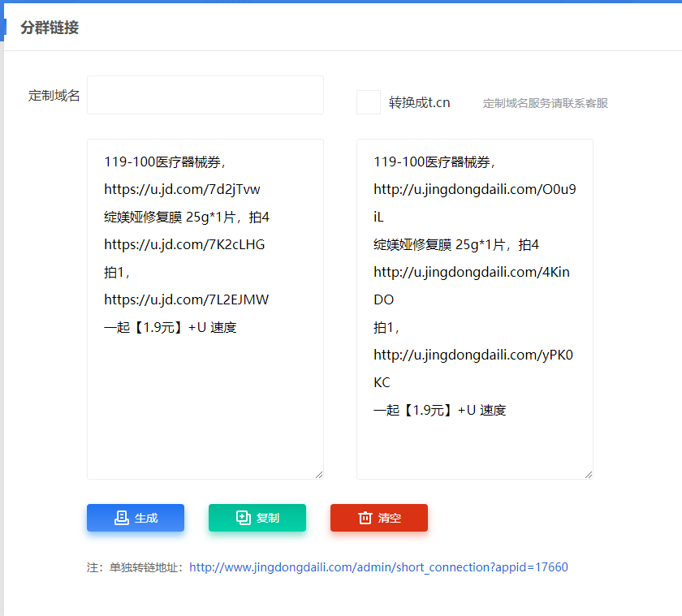Click 绽媄娅修复膜 line in left text area
The width and height of the screenshot is (682, 616).
pos(187,217)
